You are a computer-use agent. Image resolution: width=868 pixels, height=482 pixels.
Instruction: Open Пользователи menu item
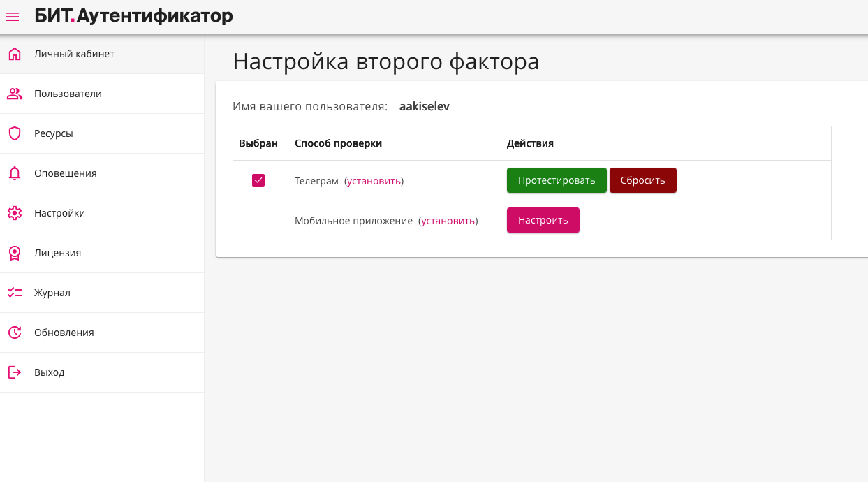click(x=68, y=94)
